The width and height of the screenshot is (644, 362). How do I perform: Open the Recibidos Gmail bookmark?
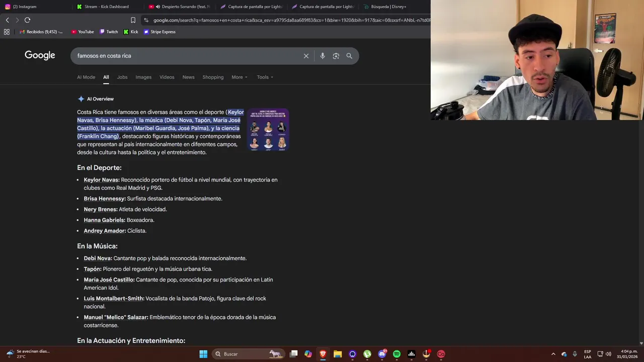point(41,32)
